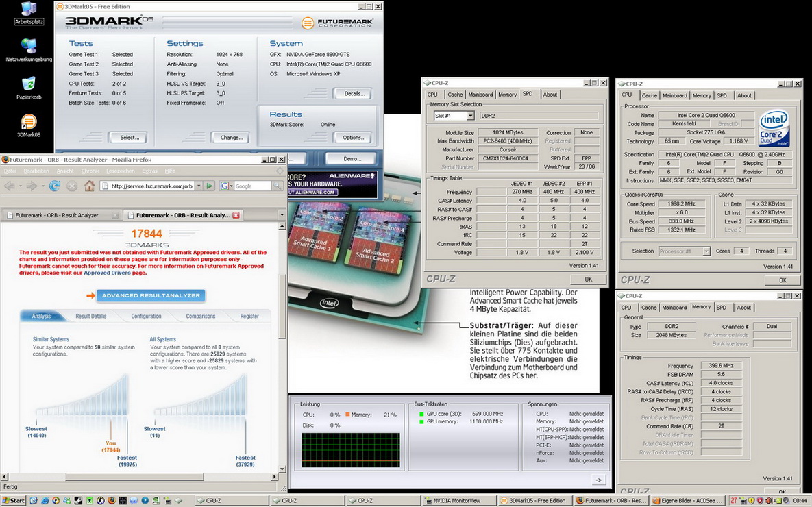The width and height of the screenshot is (812, 507).
Task: Switch to Eigene Bilder ACDSee taskbar button
Action: coord(688,500)
